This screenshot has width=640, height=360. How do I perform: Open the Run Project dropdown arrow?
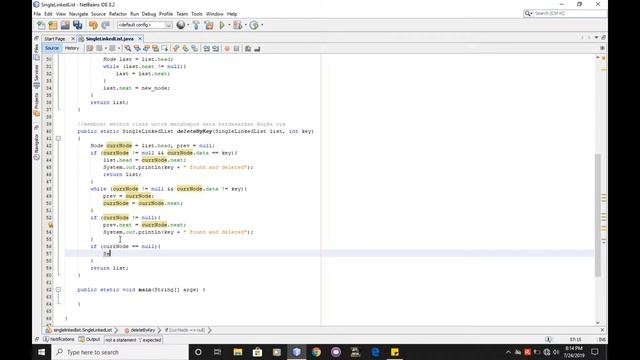(229, 25)
